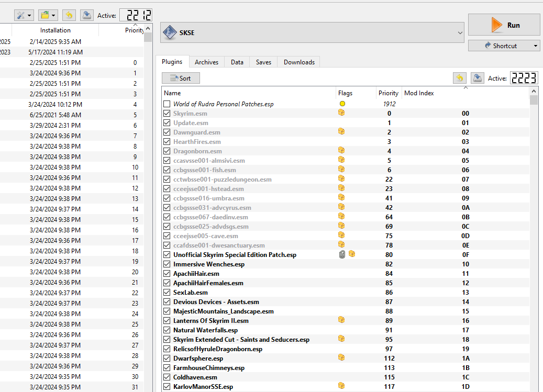
Task: Click the yellow flag of World of Rudra patches
Action: coord(342,104)
